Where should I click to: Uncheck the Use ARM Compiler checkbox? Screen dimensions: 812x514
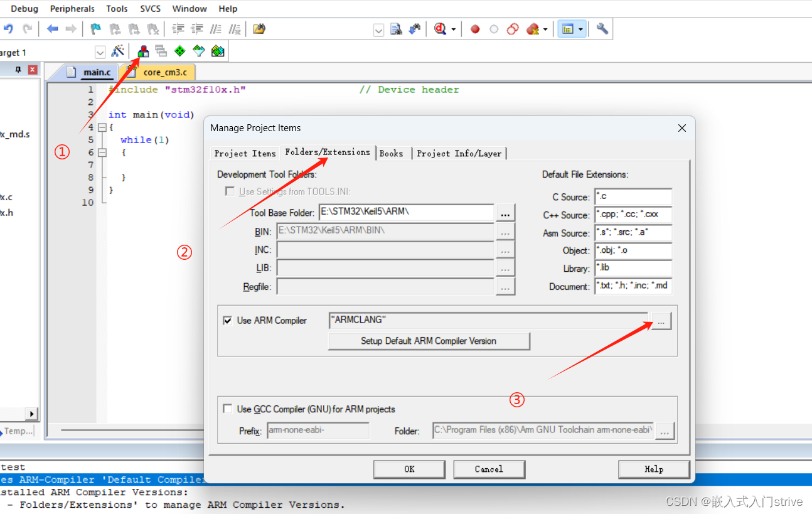tap(228, 321)
